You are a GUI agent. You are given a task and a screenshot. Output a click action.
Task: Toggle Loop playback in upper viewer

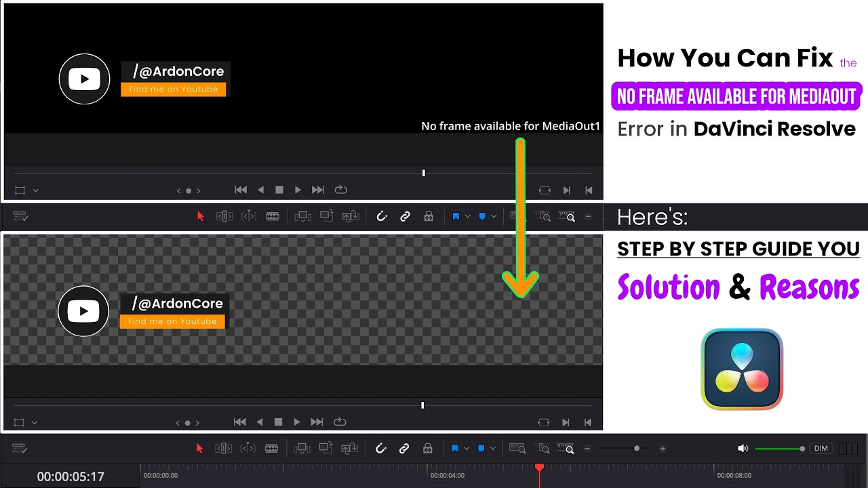(x=340, y=190)
